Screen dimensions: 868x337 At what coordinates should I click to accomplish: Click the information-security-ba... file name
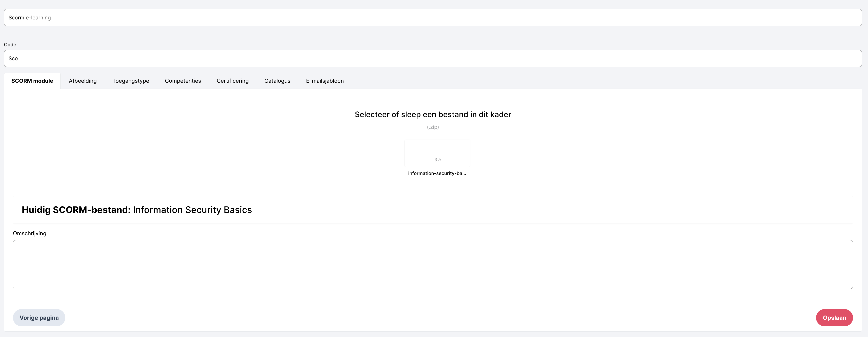point(437,173)
